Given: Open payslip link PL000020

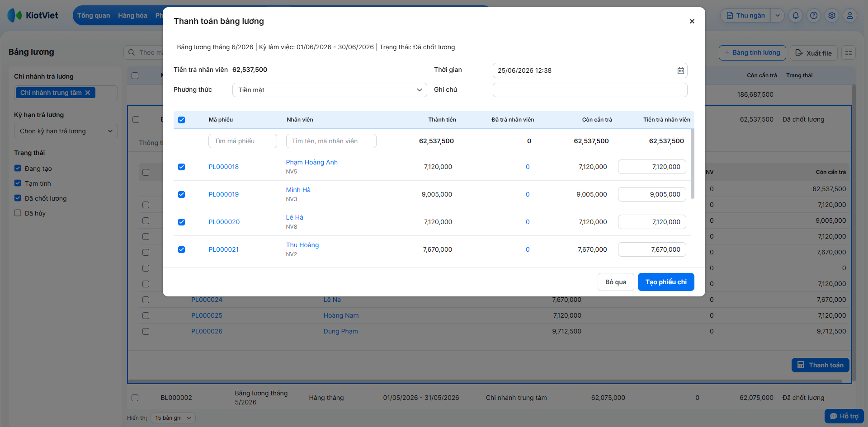Looking at the screenshot, I should (x=224, y=222).
